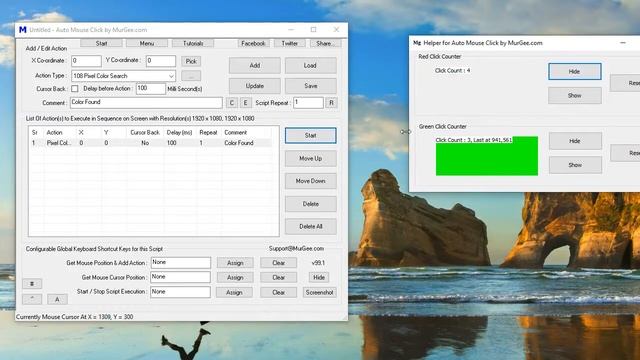Image resolution: width=640 pixels, height=360 pixels.
Task: Click the Load script button
Action: (x=310, y=65)
